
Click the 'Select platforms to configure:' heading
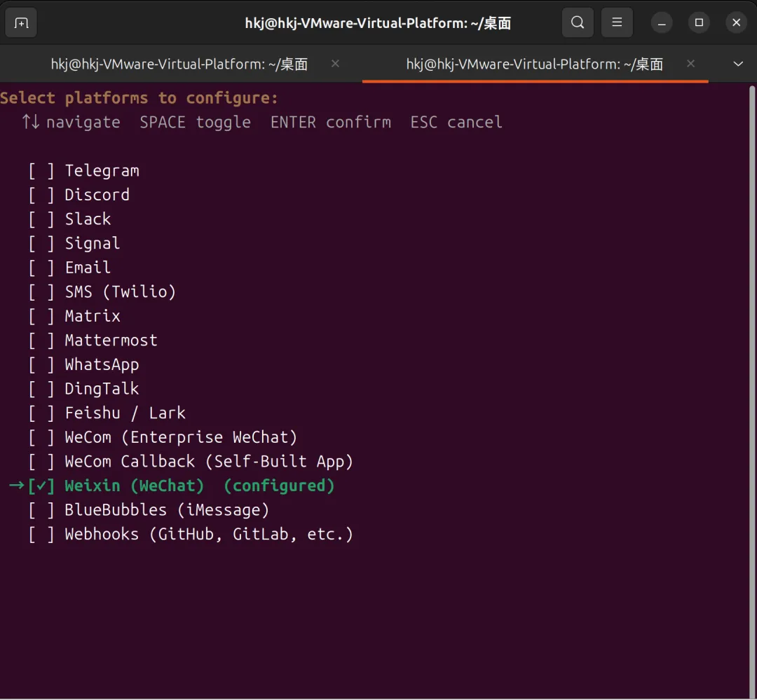click(x=139, y=98)
